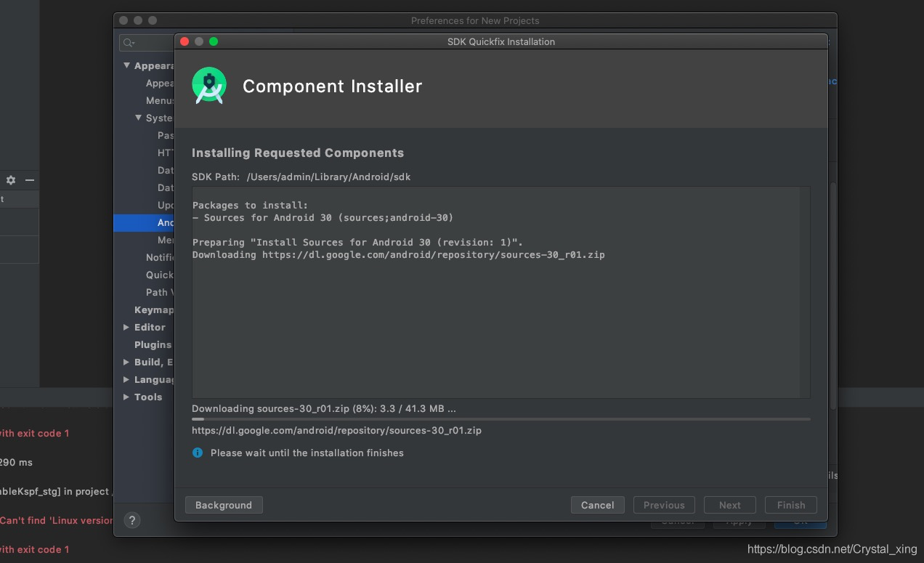Click the installer log vertical scrollbar
924x563 pixels.
[x=805, y=292]
